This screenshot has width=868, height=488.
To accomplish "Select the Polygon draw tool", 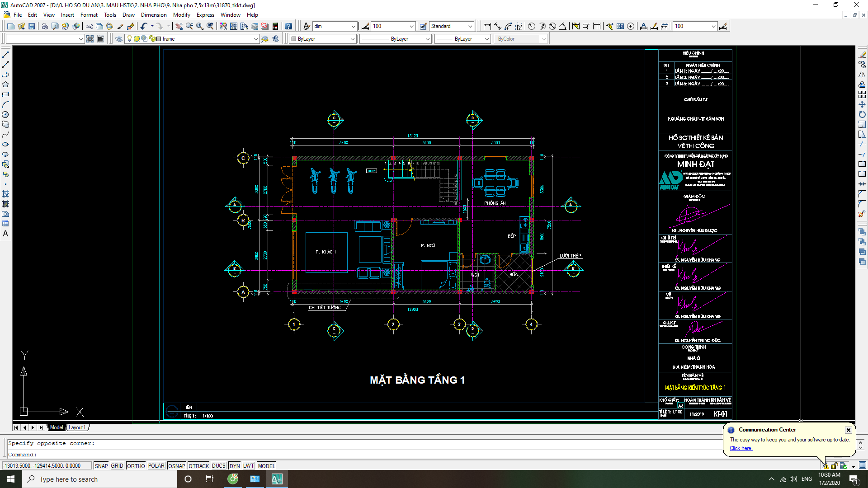I will pyautogui.click(x=5, y=84).
